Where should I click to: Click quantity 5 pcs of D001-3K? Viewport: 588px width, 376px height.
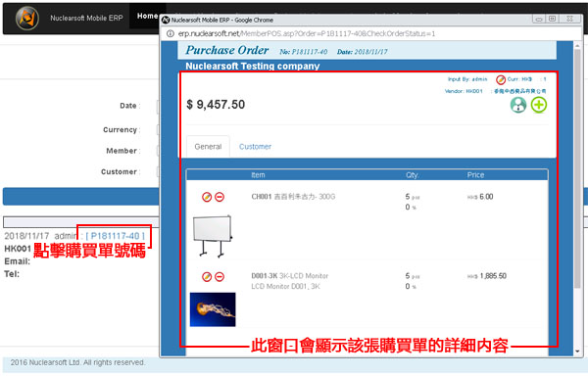pos(413,276)
